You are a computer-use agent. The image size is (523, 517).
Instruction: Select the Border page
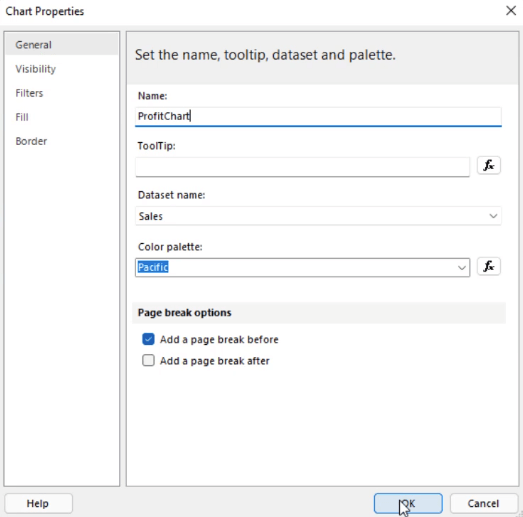[31, 141]
